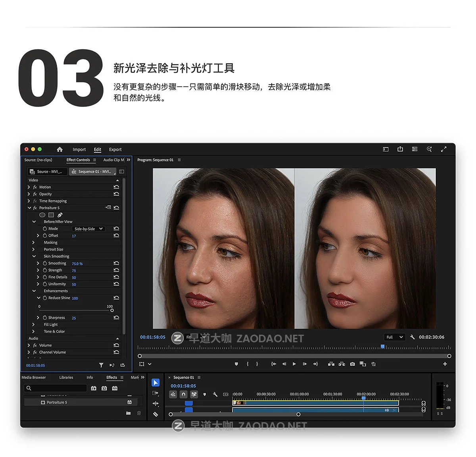Expand the Opacity effect
This screenshot has height=457, width=476.
pos(29,194)
